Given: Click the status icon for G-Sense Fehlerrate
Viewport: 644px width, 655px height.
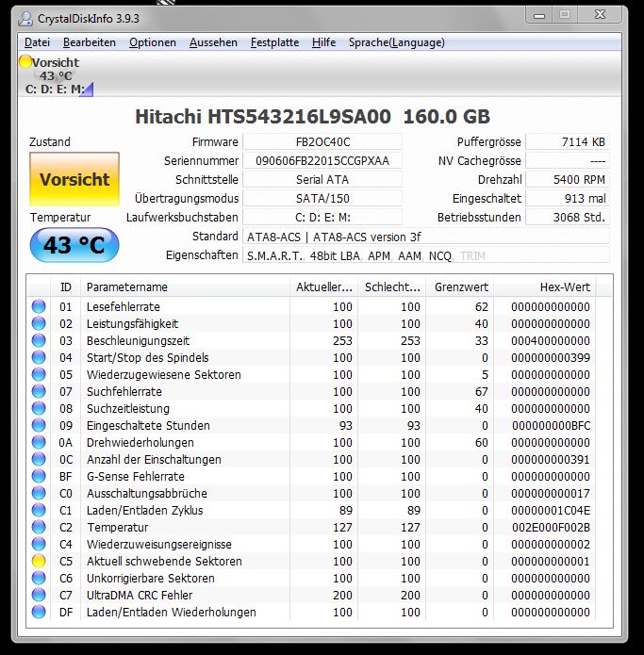Looking at the screenshot, I should coord(39,476).
